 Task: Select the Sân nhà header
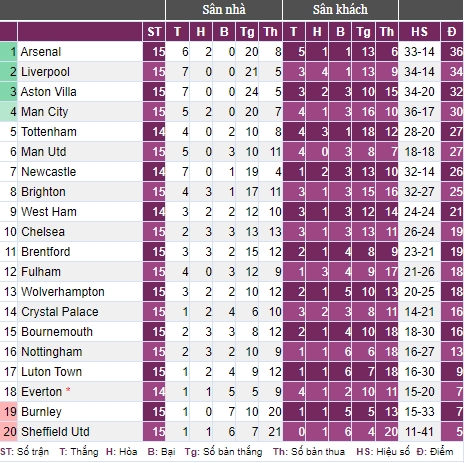224,10
